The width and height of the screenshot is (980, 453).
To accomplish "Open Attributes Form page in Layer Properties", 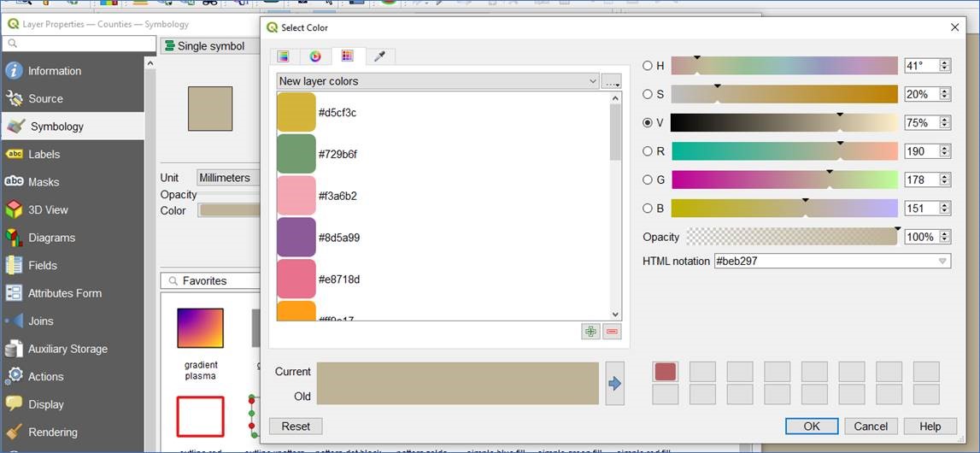I will click(x=73, y=293).
